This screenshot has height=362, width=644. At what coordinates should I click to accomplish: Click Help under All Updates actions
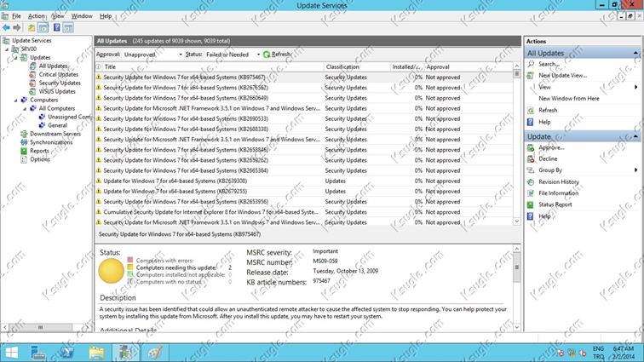click(544, 122)
